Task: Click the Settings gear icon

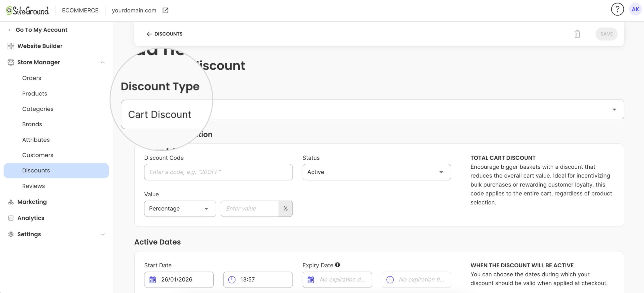Action: tap(11, 234)
